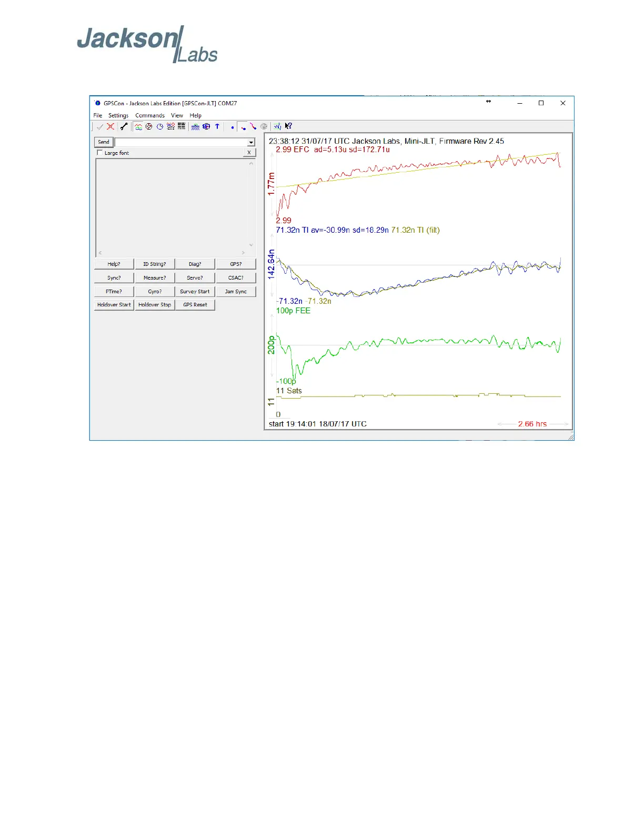Click the Sync? button
644x834 pixels.
tap(114, 278)
